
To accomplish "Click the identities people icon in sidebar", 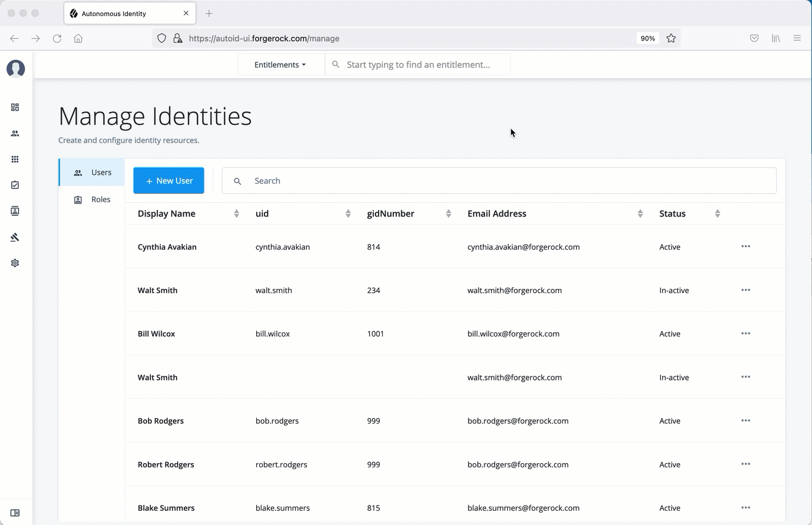I will tap(15, 134).
